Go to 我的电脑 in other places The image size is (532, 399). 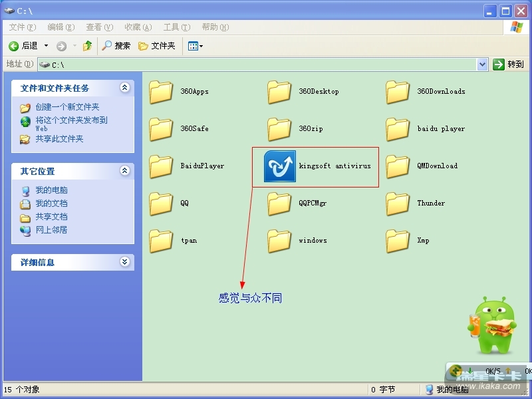point(52,190)
